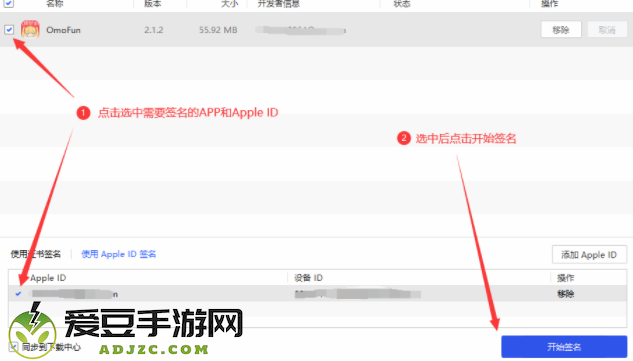Click the 设备 ID column header
This screenshot has width=633, height=361.
[x=308, y=278]
